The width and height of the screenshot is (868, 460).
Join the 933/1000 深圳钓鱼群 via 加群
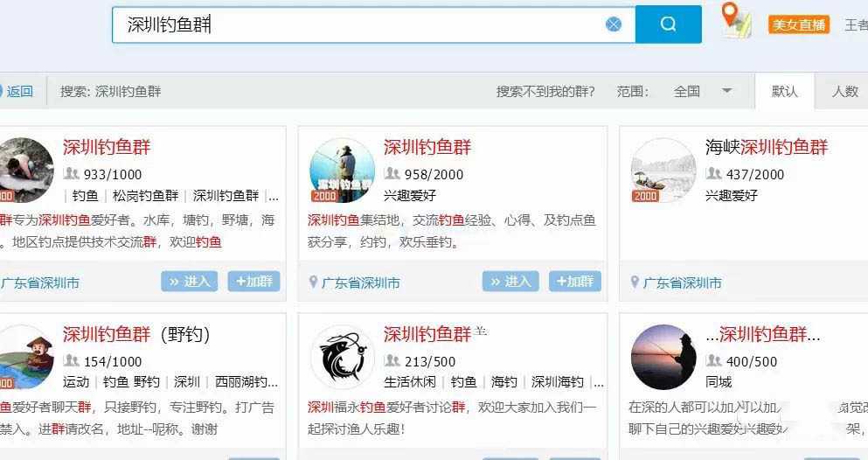pyautogui.click(x=254, y=281)
